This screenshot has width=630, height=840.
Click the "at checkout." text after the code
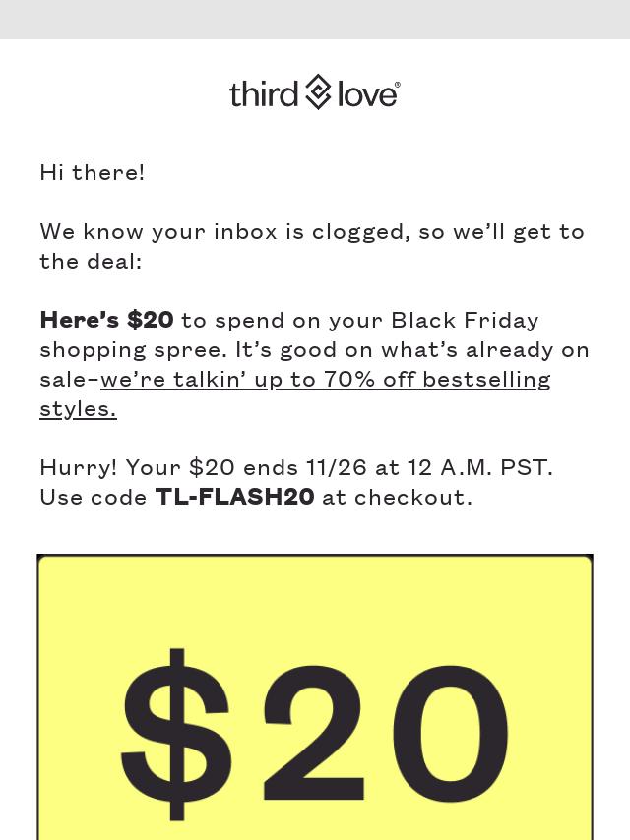(x=398, y=497)
